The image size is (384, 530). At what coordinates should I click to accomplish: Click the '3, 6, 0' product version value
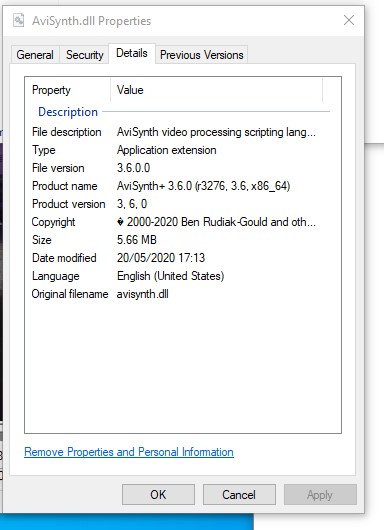[132, 204]
